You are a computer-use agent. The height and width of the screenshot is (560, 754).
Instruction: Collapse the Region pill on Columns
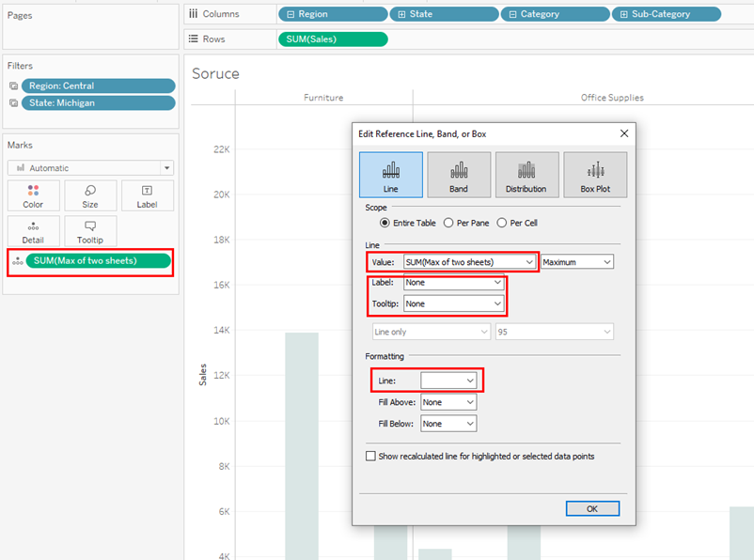pos(291,14)
